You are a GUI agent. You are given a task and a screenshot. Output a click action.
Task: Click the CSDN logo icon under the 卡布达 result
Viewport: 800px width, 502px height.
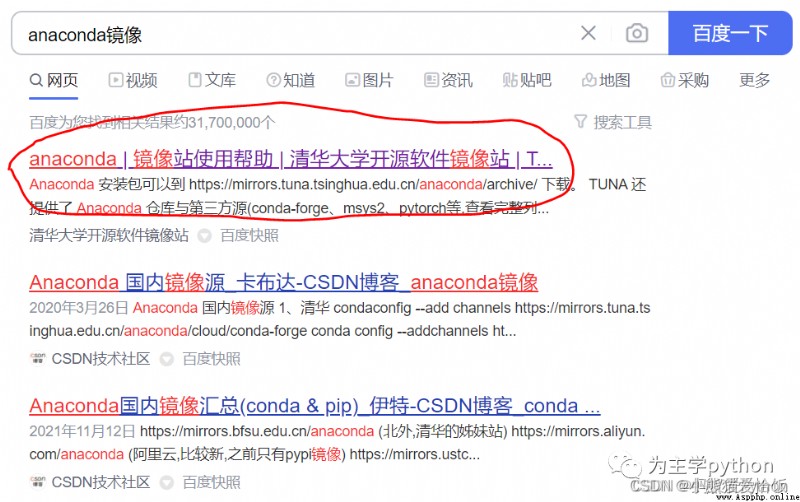[x=38, y=359]
